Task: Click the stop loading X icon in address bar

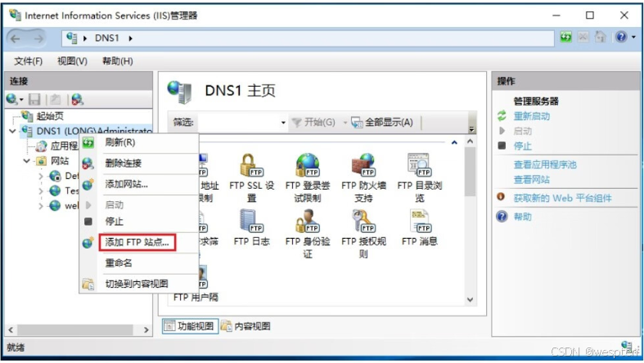Action: (583, 38)
